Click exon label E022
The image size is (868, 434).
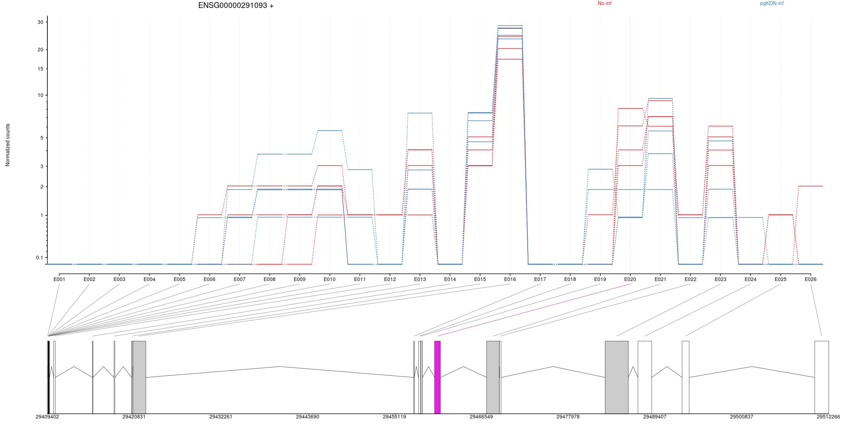coord(690,279)
